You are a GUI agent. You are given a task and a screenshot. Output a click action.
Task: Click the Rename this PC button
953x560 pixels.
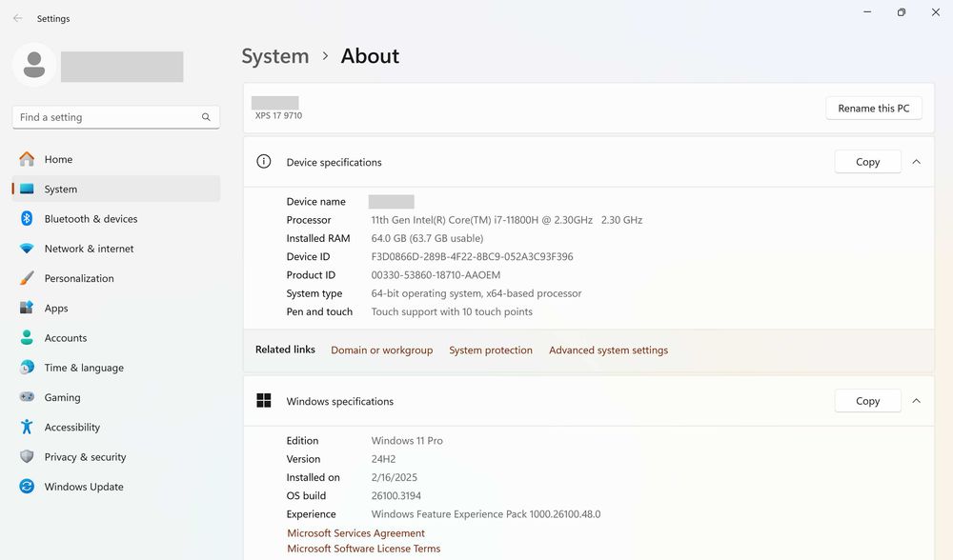point(873,109)
